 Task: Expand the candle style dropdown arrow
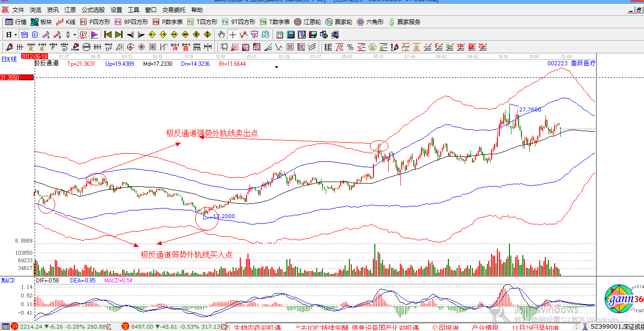(x=74, y=35)
